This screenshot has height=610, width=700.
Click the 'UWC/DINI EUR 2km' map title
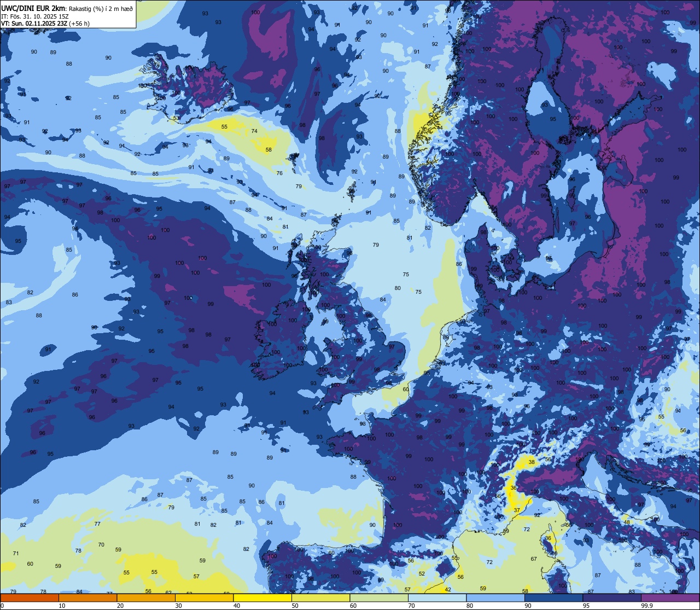point(33,8)
